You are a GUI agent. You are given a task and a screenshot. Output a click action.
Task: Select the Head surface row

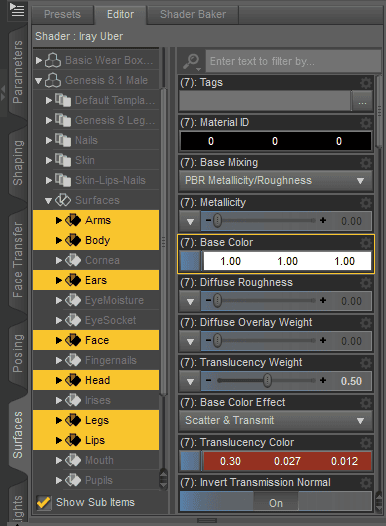point(96,380)
